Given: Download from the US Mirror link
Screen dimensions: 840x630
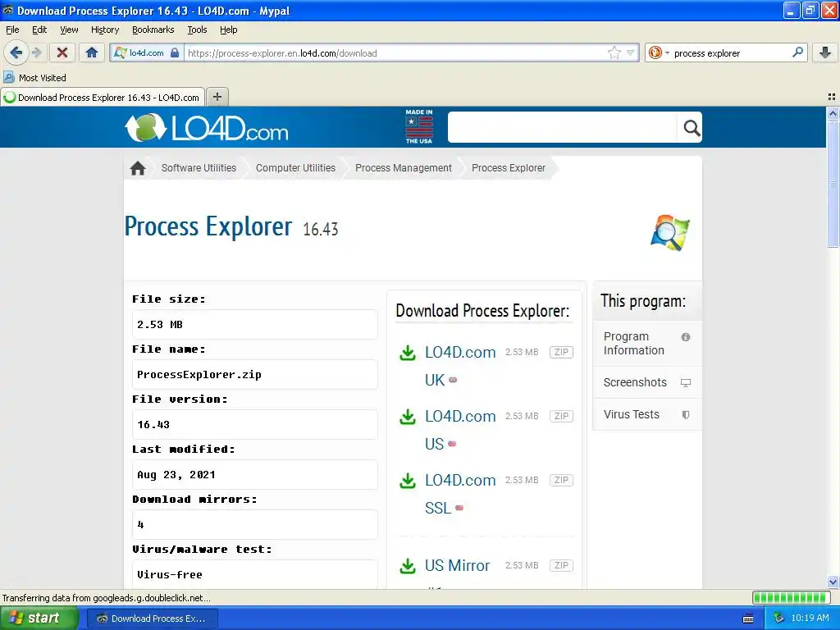Looking at the screenshot, I should (x=457, y=566).
